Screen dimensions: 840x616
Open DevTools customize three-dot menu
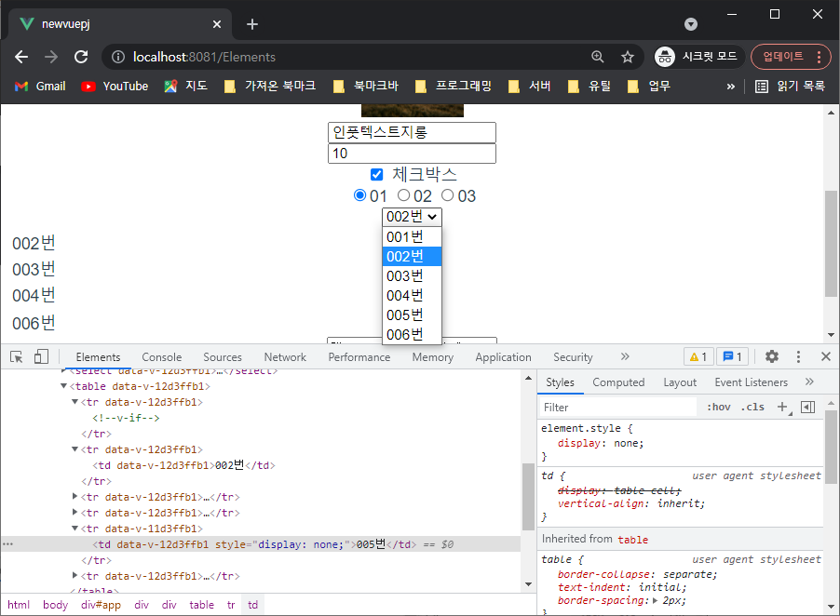tap(798, 357)
